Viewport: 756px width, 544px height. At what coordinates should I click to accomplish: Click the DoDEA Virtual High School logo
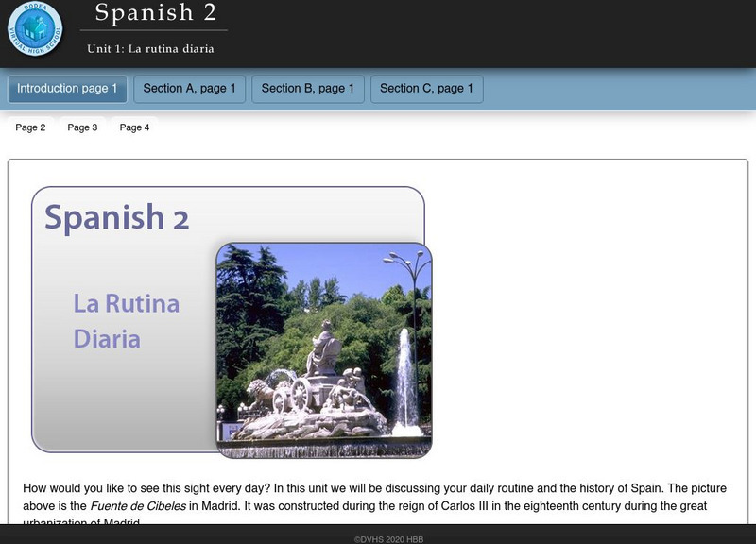[35, 28]
